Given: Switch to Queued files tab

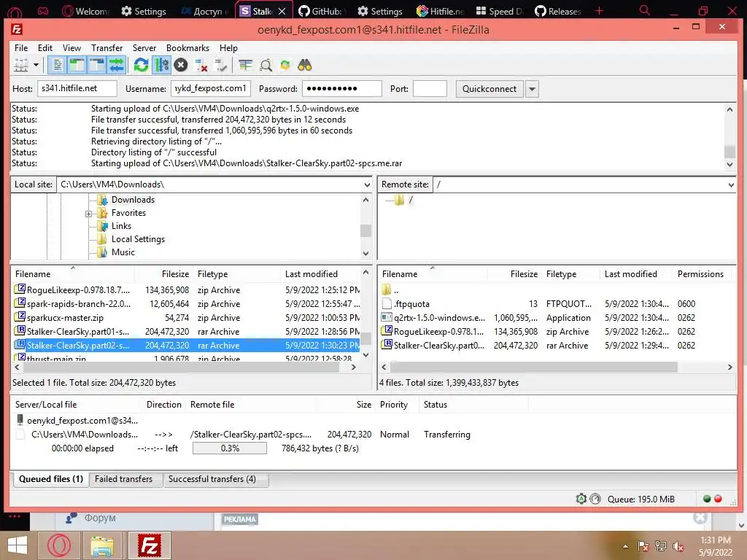Looking at the screenshot, I should (50, 479).
